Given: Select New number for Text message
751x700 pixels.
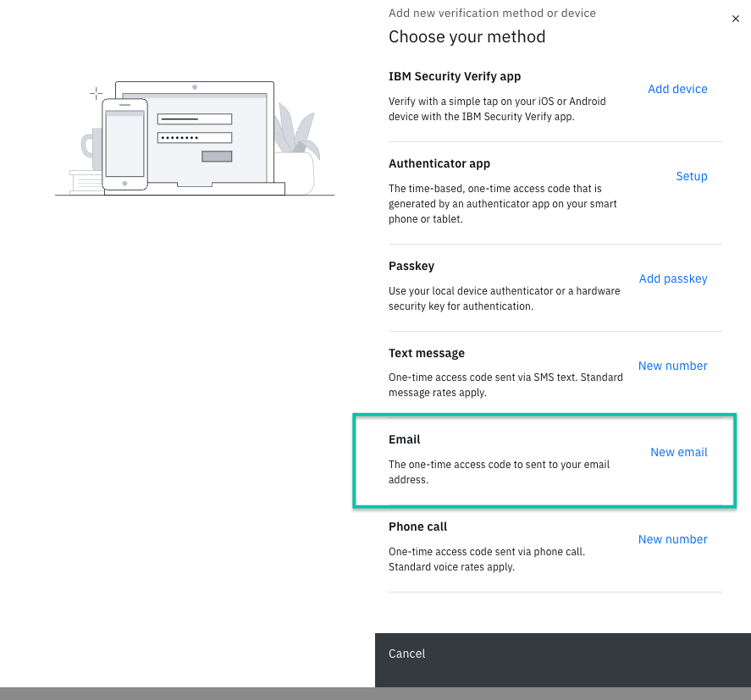Looking at the screenshot, I should pos(672,366).
